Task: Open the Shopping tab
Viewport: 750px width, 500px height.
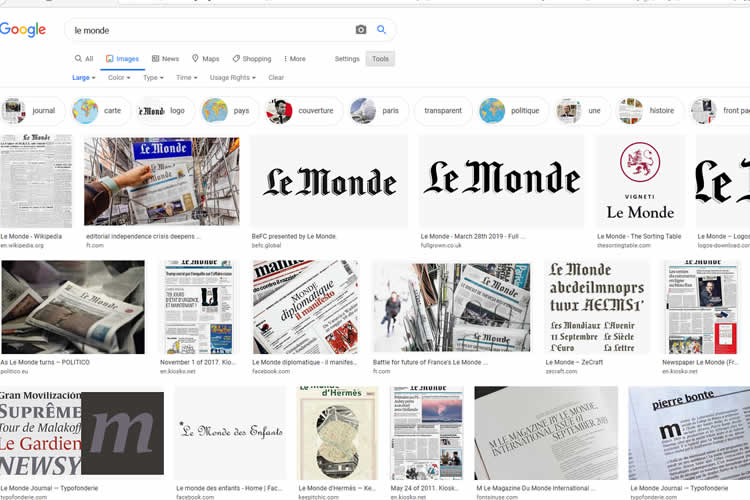Action: click(x=252, y=59)
